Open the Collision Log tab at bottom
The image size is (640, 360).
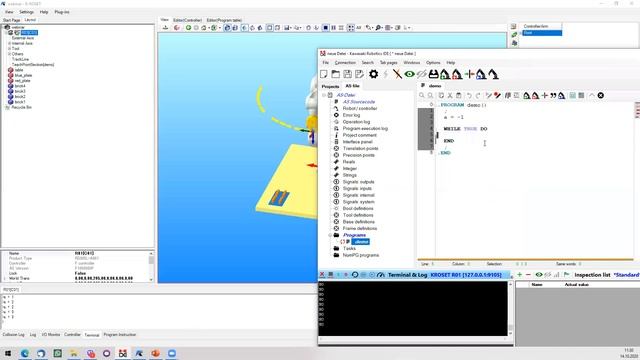pos(13,335)
